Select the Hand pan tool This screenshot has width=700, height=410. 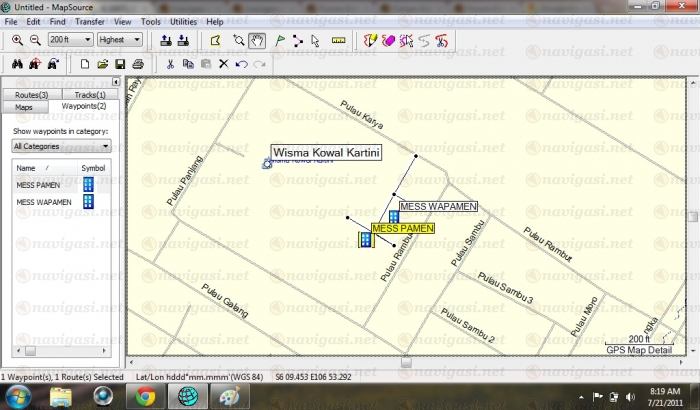point(255,40)
